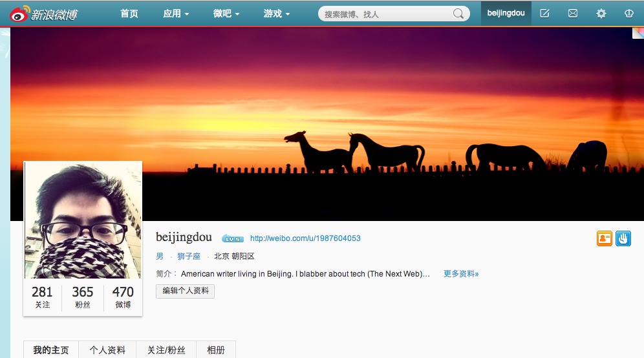
Task: Switch to the 个人资料 tab
Action: click(107, 350)
